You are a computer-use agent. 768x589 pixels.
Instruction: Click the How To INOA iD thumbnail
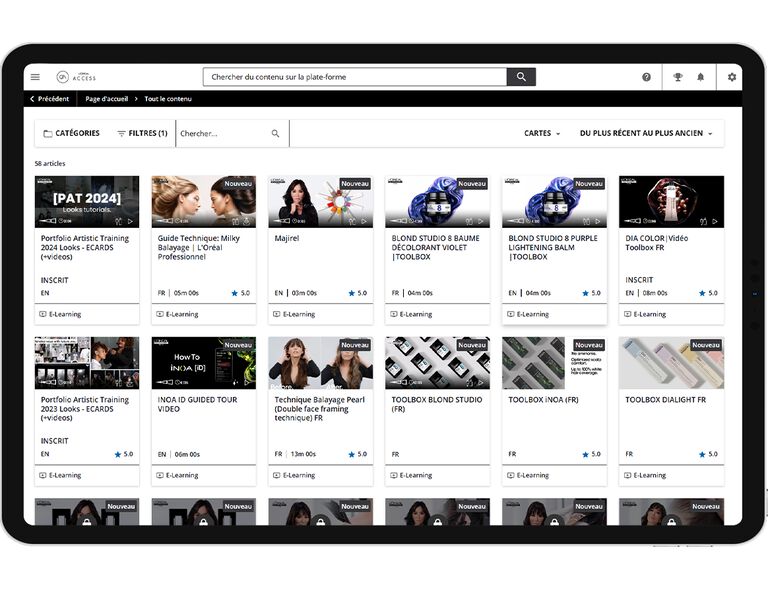click(x=204, y=363)
